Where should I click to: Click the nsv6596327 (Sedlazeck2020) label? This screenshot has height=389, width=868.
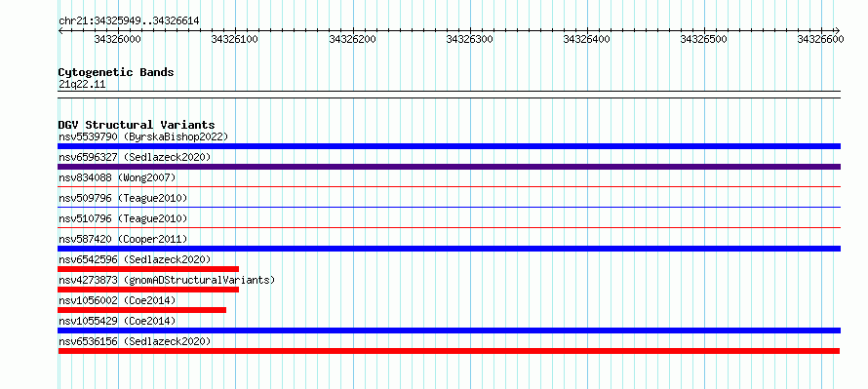click(135, 157)
